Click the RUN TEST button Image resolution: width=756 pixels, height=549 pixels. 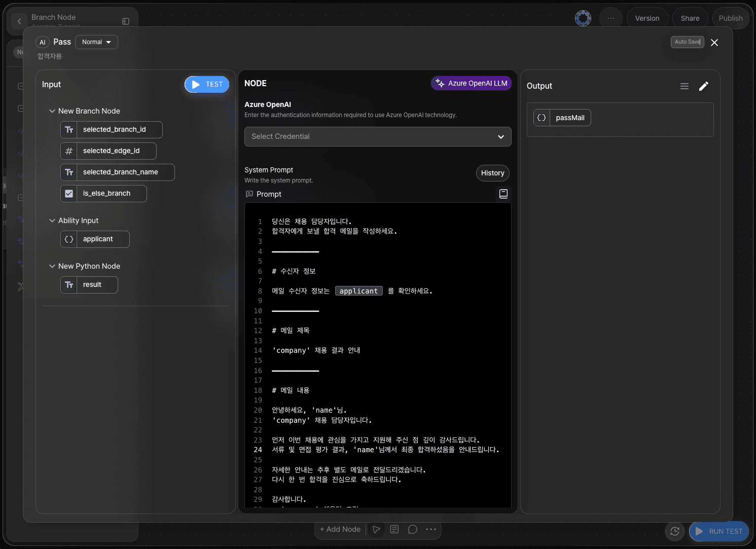[x=719, y=531]
